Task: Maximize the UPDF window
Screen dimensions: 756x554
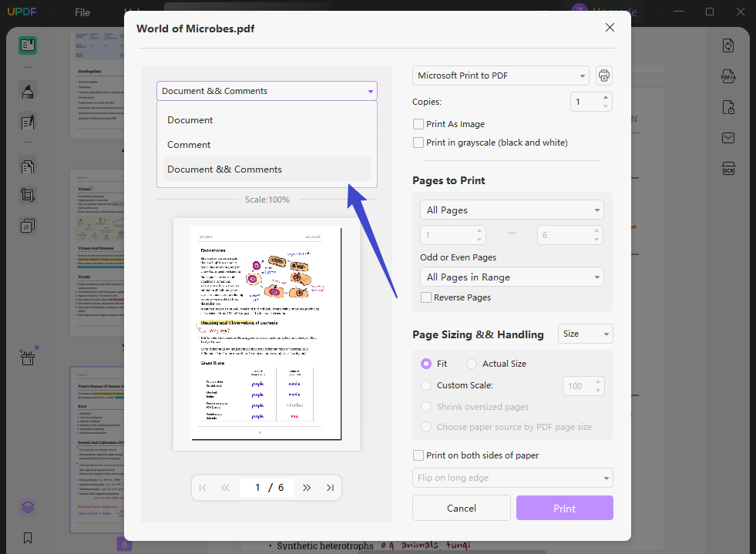Action: point(710,12)
